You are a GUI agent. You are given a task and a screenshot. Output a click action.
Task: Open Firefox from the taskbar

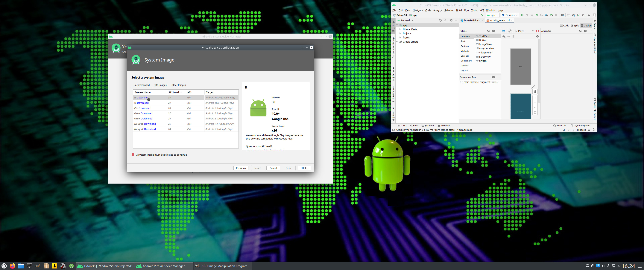click(x=13, y=266)
